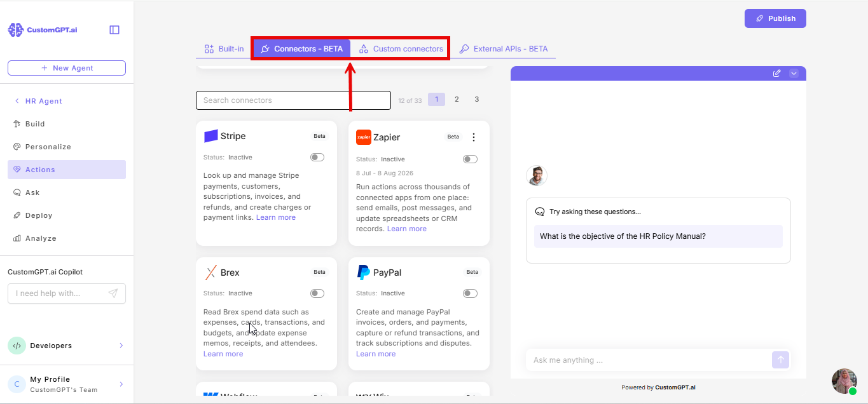This screenshot has width=868, height=404.
Task: Collapse the sidebar with panel icon
Action: click(114, 30)
